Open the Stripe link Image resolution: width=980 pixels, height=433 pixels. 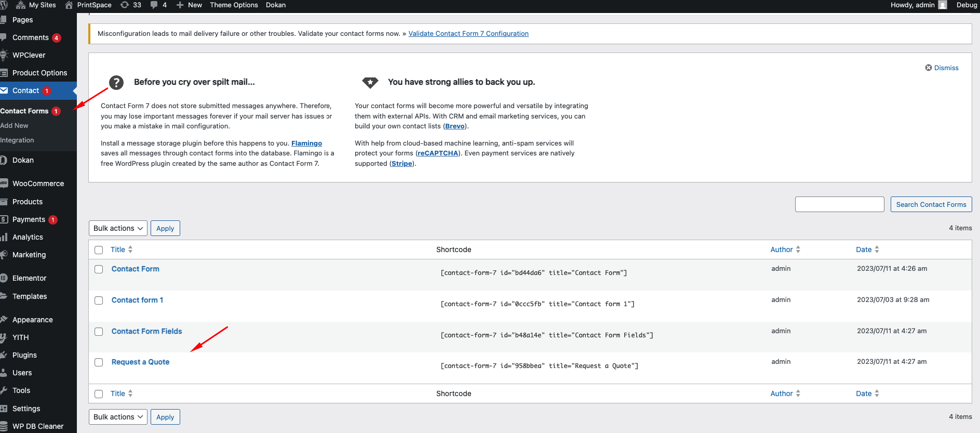tap(402, 163)
